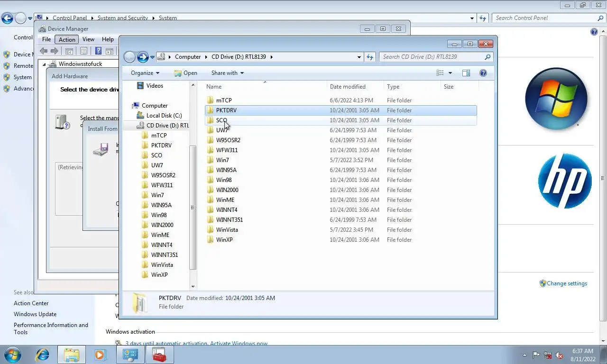Image resolution: width=607 pixels, height=364 pixels.
Task: Select WIN2000 folder in file list
Action: click(x=340, y=190)
